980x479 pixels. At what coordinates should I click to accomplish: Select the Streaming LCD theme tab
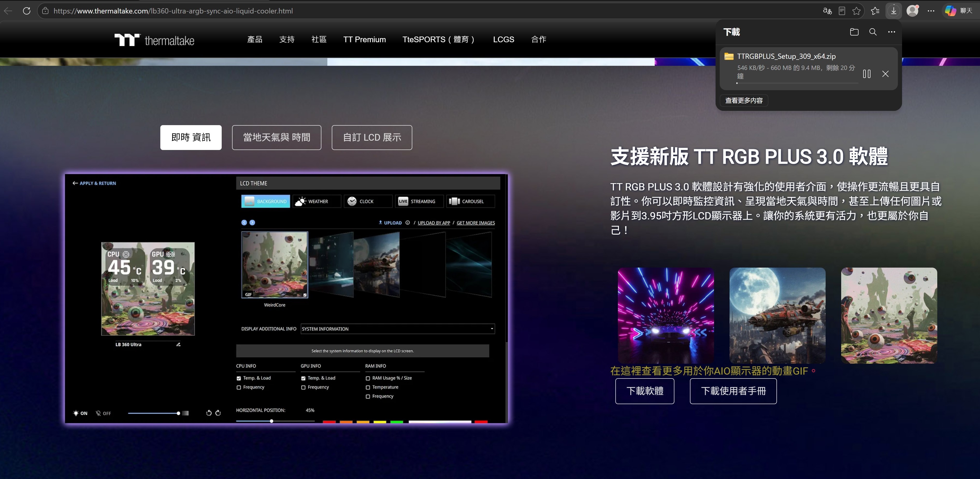pyautogui.click(x=419, y=201)
